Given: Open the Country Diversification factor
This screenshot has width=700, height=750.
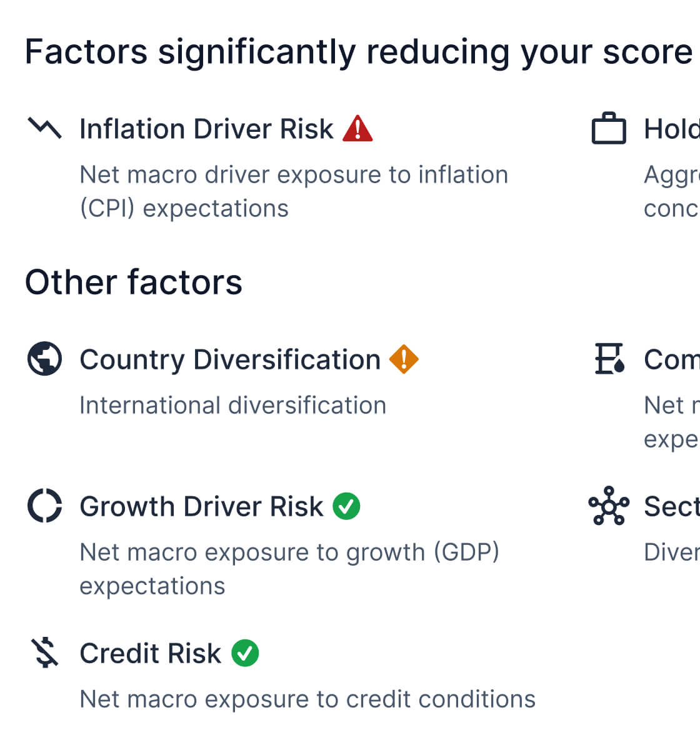Looking at the screenshot, I should click(x=230, y=360).
